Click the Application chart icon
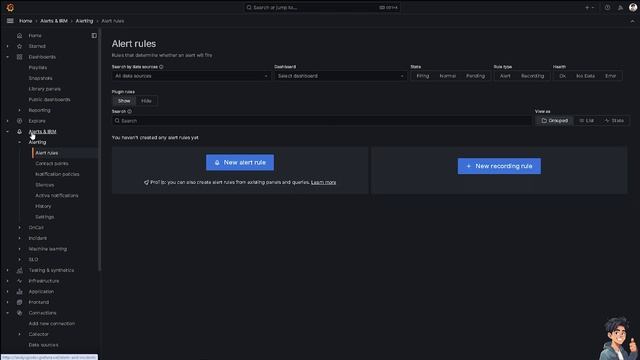Viewport: 640px width, 360px height. tap(19, 291)
